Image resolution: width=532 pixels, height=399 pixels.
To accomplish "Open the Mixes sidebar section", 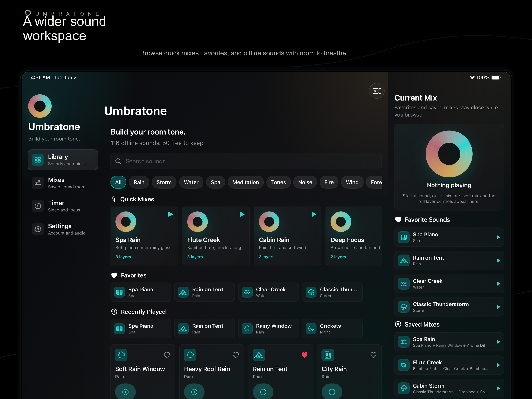I will [x=63, y=183].
